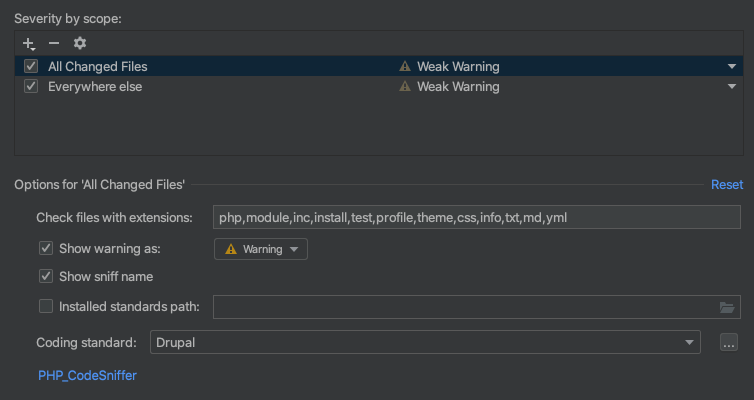754x400 pixels.
Task: Open the scope settings gear icon
Action: [80, 43]
